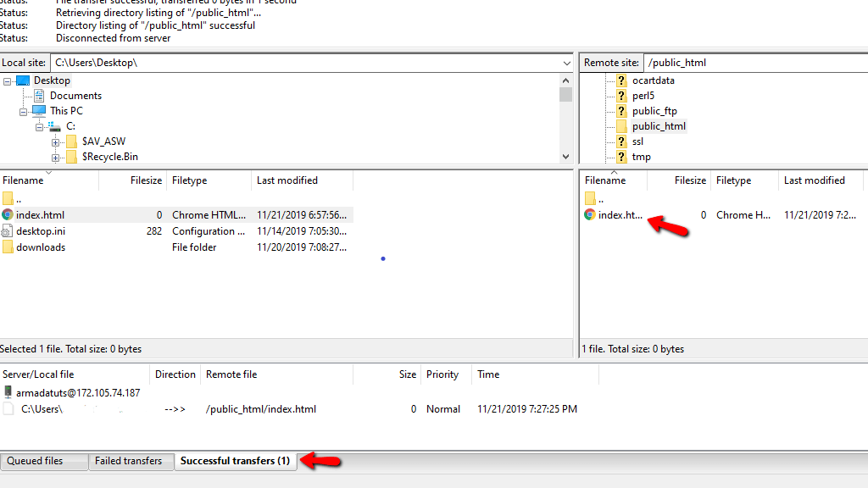The width and height of the screenshot is (868, 488).
Task: Sort remote files by Filesize column
Action: (x=679, y=181)
